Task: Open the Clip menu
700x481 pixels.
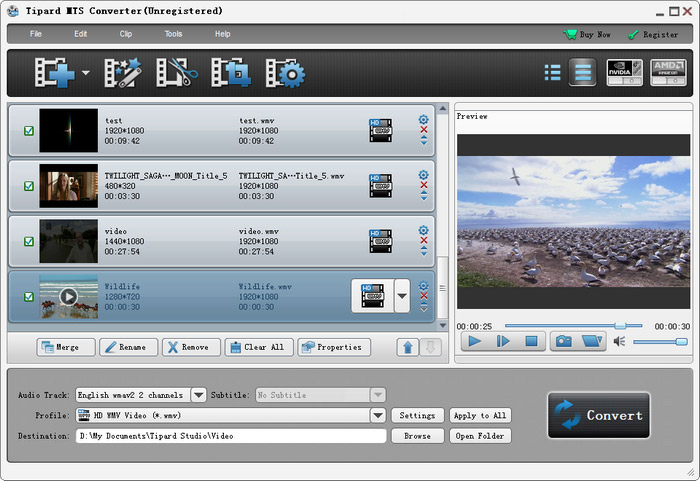Action: tap(125, 34)
